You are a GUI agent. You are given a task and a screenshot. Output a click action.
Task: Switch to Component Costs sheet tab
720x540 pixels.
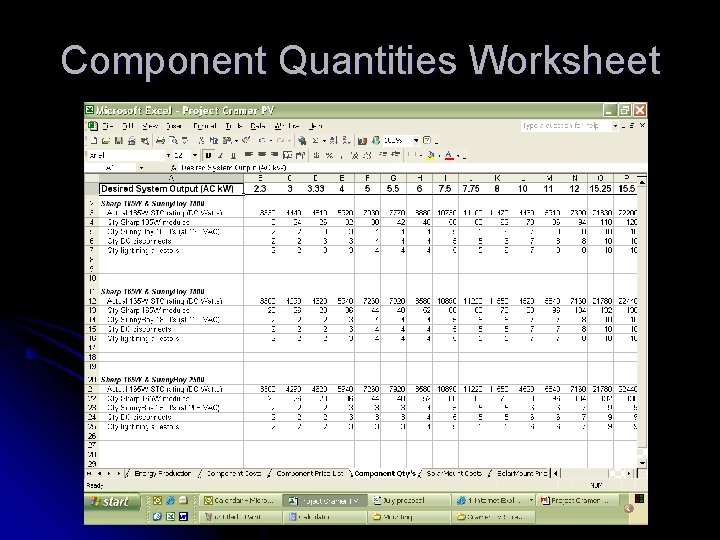[234, 473]
